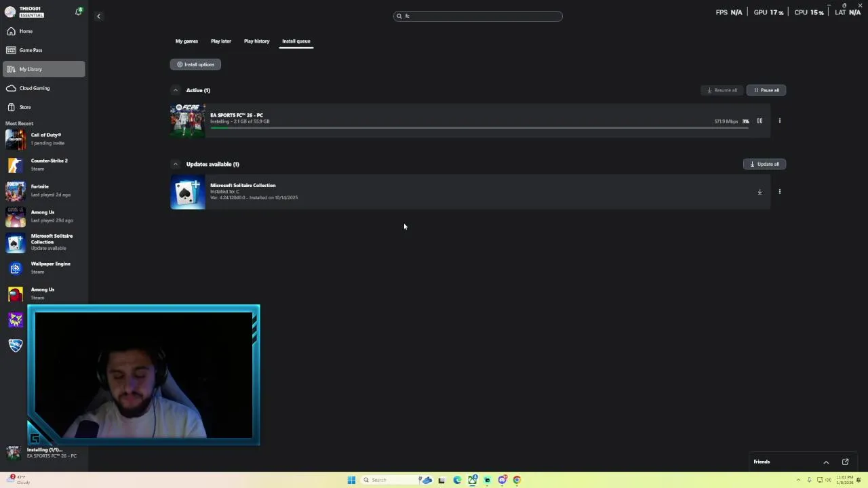
Task: Open Among Us last played 29d ago
Action: tap(44, 216)
